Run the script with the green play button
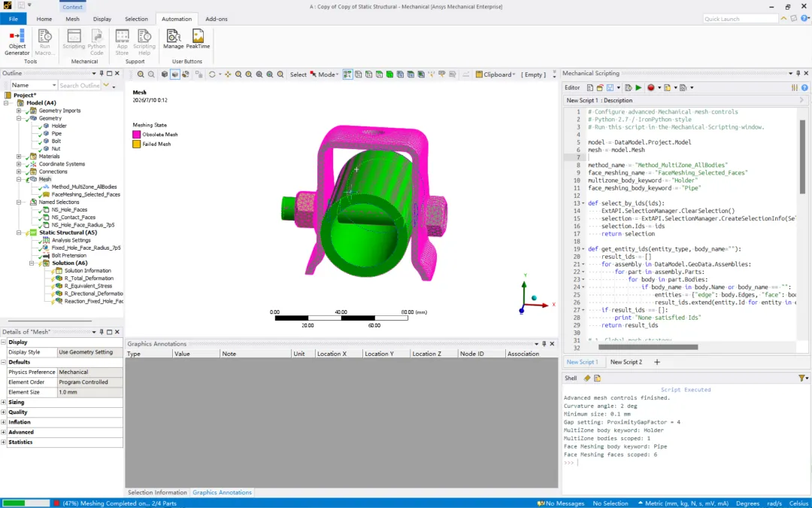Viewport: 812px width, 508px height. (638, 87)
